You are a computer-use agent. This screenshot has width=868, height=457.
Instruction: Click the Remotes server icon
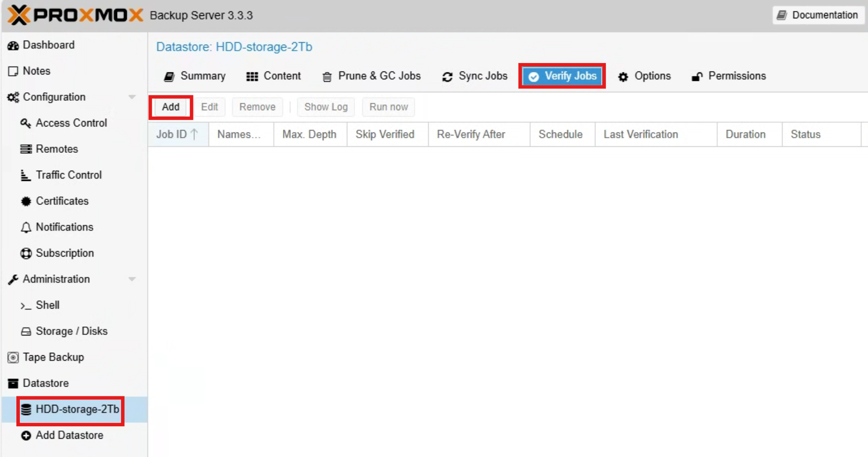(x=26, y=149)
